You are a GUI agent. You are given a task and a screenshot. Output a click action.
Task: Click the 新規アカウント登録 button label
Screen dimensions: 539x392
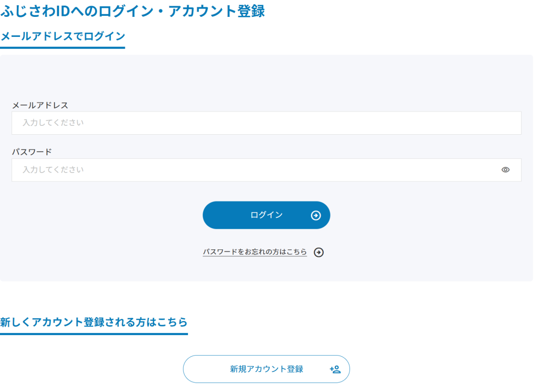pyautogui.click(x=266, y=369)
